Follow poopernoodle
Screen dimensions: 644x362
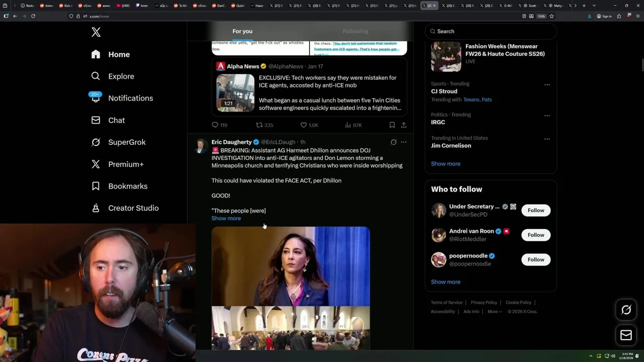[536, 259]
